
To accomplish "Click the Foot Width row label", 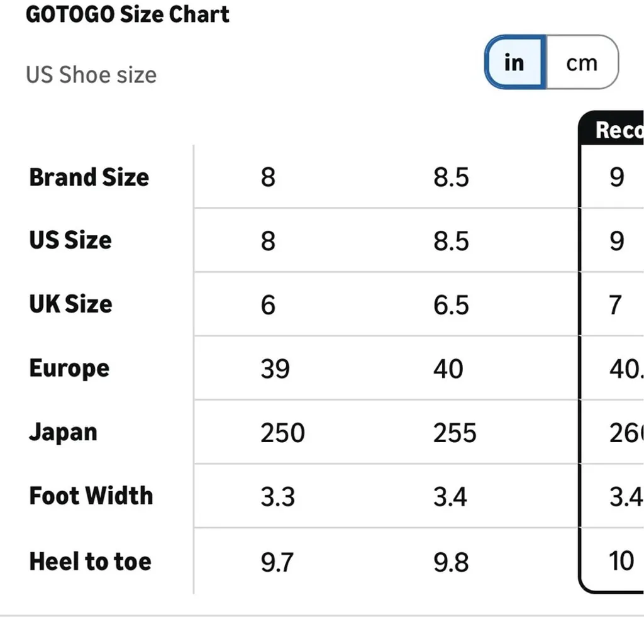I will pyautogui.click(x=91, y=496).
